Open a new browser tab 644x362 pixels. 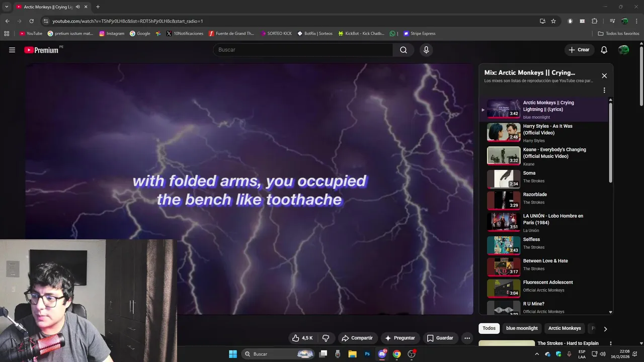pyautogui.click(x=98, y=7)
